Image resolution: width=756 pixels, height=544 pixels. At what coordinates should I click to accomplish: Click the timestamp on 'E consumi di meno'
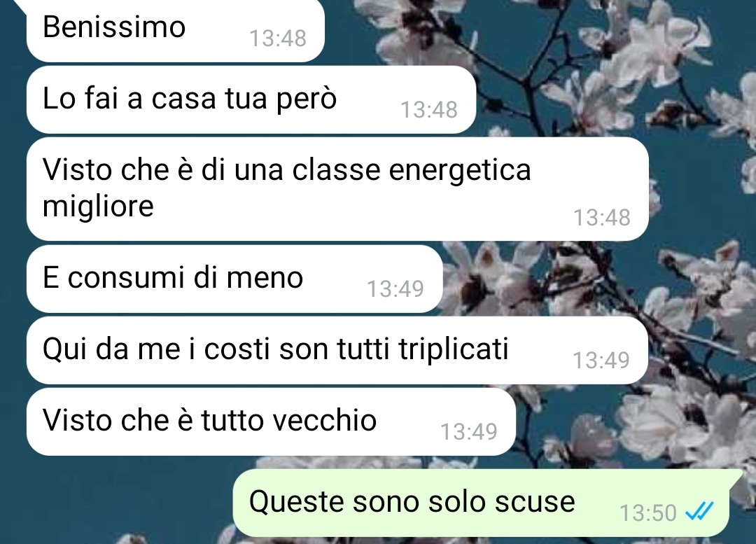(x=395, y=289)
